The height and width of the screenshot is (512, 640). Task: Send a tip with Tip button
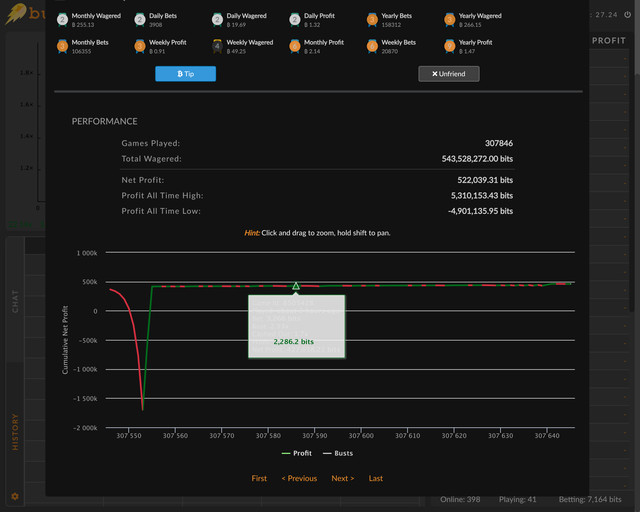[x=185, y=73]
